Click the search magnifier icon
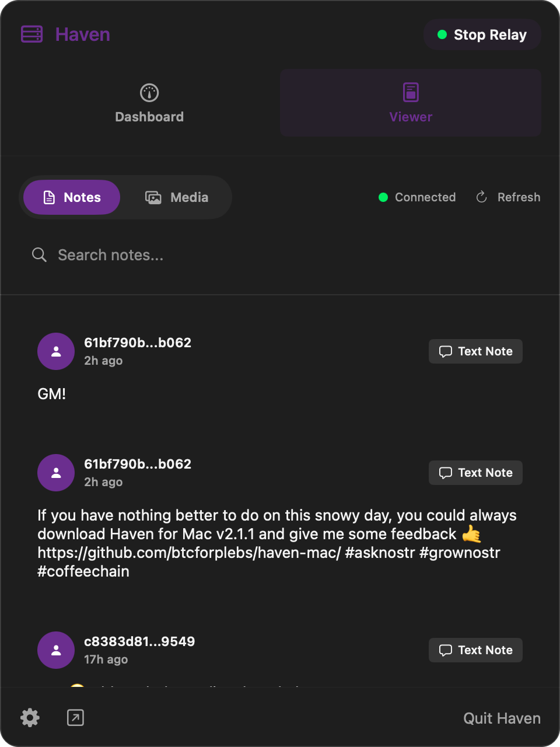Viewport: 560px width, 747px height. [x=39, y=254]
